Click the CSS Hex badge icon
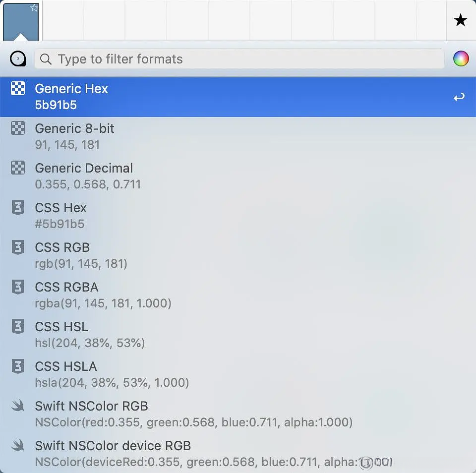476x473 pixels. [18, 208]
